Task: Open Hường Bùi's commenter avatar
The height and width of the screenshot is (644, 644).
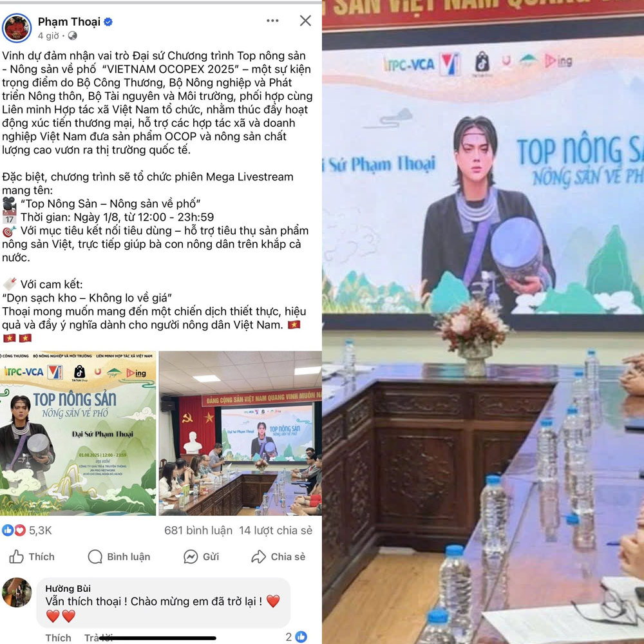Action: (17, 592)
